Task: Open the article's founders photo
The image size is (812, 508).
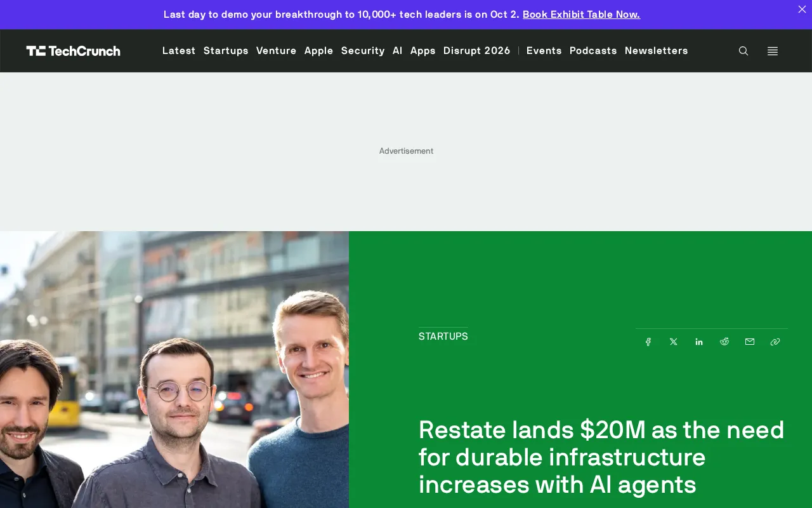Action: click(x=174, y=370)
